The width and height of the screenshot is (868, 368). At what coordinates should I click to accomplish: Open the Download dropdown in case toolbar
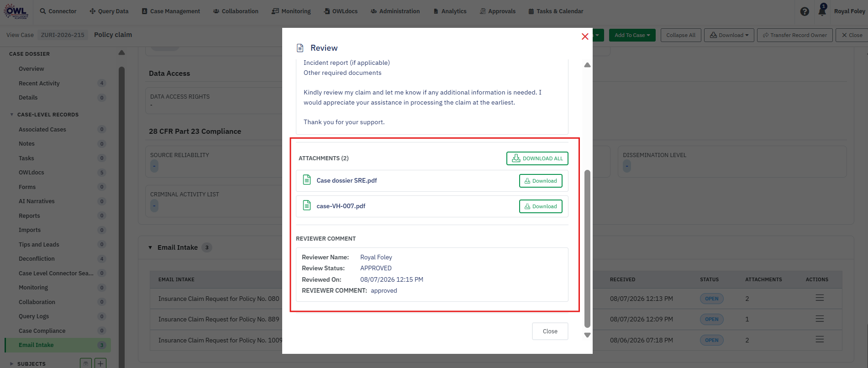(729, 35)
